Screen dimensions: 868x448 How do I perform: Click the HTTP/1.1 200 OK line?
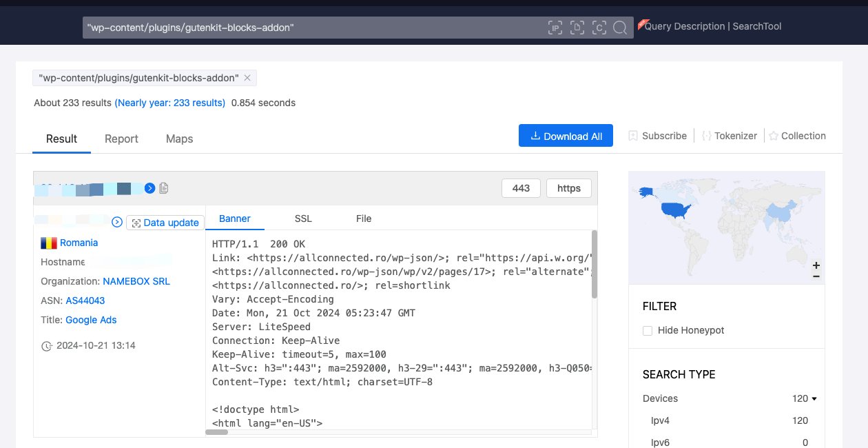coord(258,244)
